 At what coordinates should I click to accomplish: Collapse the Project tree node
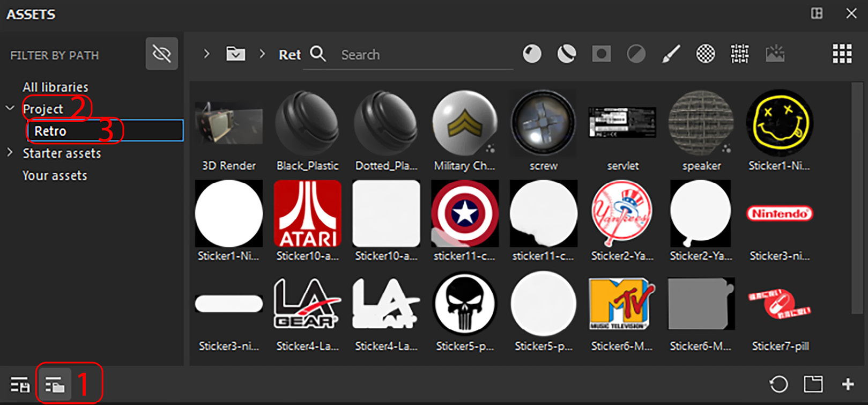coord(10,108)
